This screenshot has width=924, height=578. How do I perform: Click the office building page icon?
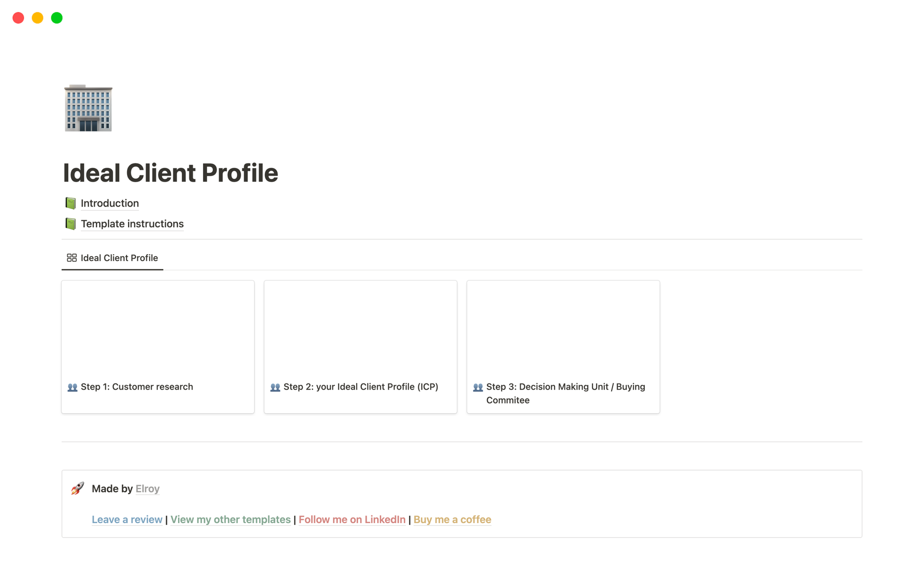[x=88, y=108]
